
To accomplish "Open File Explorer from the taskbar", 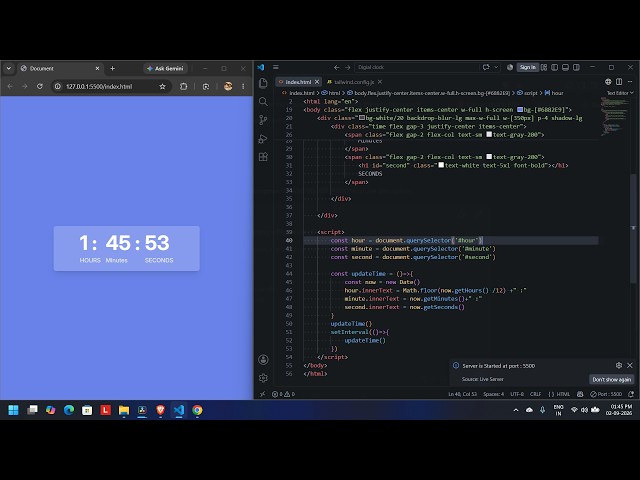I will click(x=124, y=410).
